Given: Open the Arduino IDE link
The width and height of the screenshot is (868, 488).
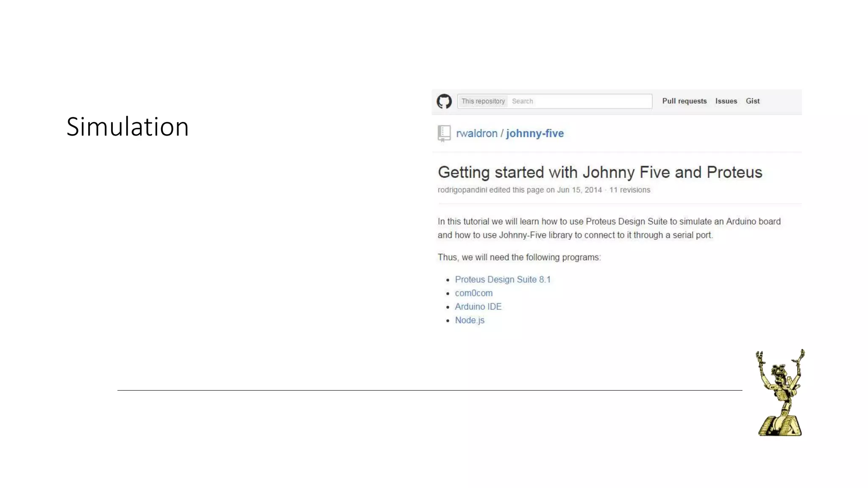Looking at the screenshot, I should [x=478, y=307].
